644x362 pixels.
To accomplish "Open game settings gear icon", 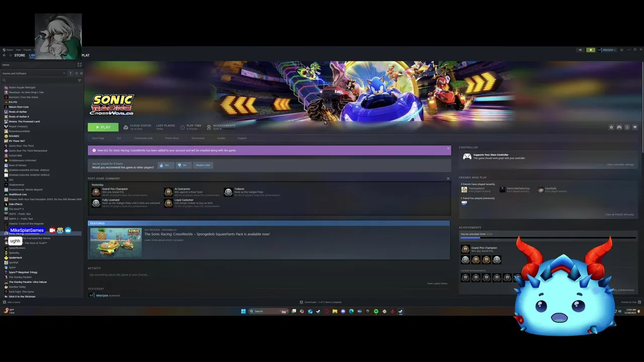I will point(611,128).
